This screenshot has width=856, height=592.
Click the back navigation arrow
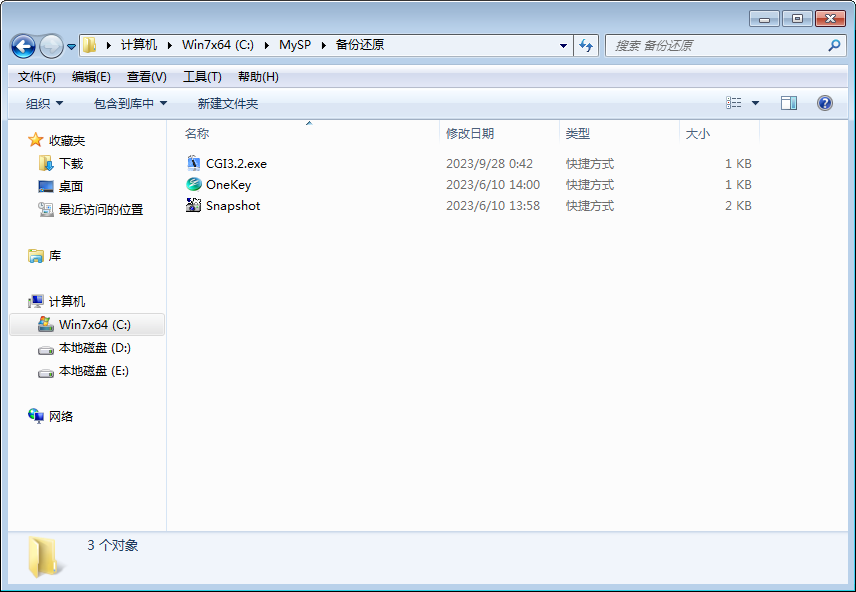point(22,46)
